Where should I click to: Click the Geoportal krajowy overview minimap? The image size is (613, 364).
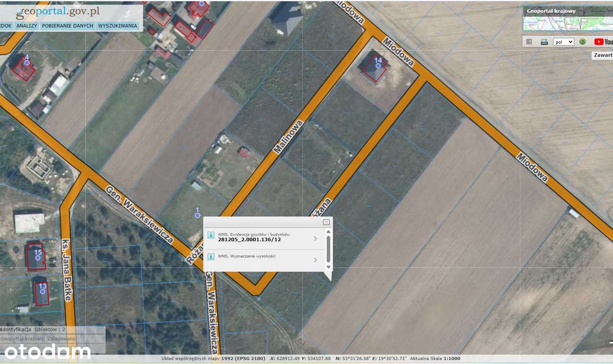(568, 19)
